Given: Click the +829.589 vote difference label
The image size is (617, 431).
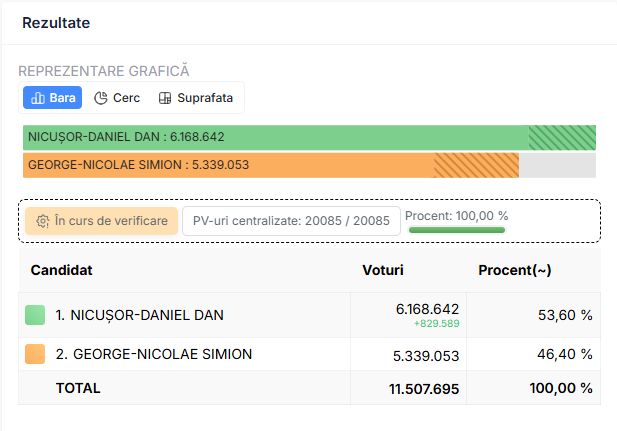Looking at the screenshot, I should click(437, 324).
